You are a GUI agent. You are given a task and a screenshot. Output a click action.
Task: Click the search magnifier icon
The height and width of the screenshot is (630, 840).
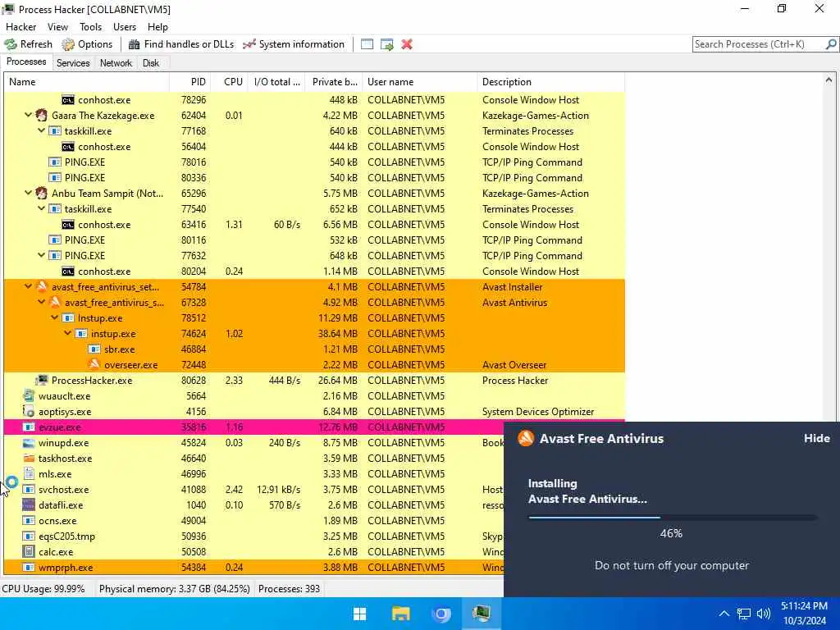click(x=831, y=44)
